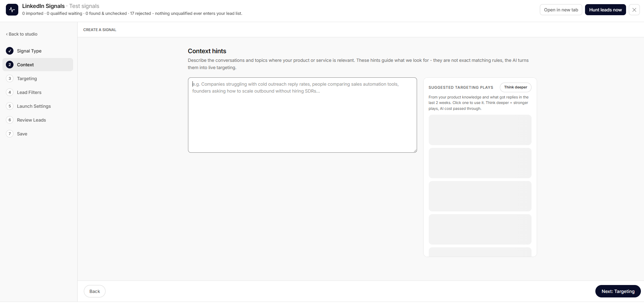Click the step 4 Lead Filters badge
Viewport: 644px width, 304px height.
coord(10,92)
